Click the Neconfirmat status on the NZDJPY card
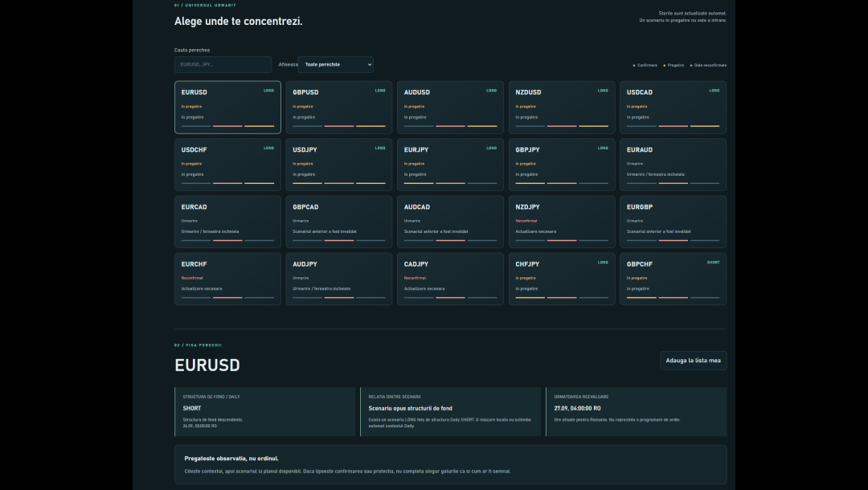 [x=526, y=221]
